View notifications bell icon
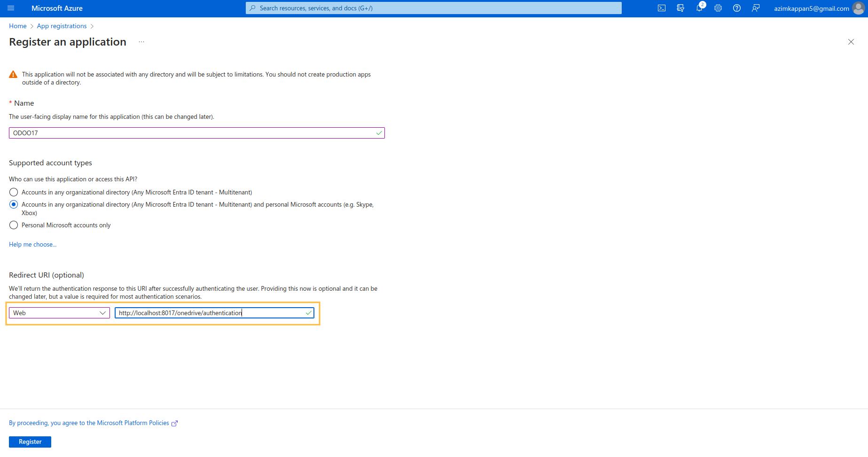This screenshot has height=457, width=868. click(699, 8)
